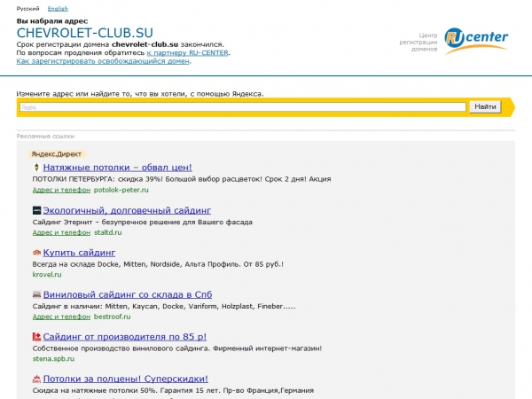Click description Скидка на натяжные потолки 50%

[173, 390]
